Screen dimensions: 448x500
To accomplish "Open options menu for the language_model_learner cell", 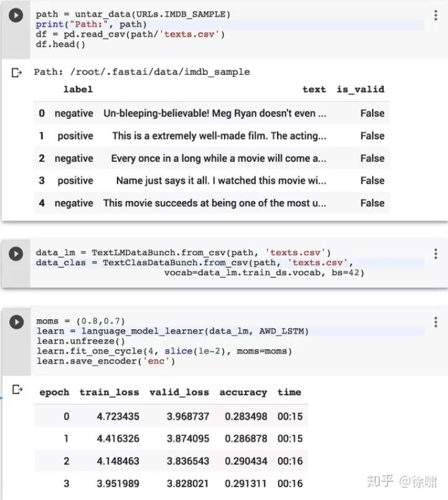I will [435, 323].
